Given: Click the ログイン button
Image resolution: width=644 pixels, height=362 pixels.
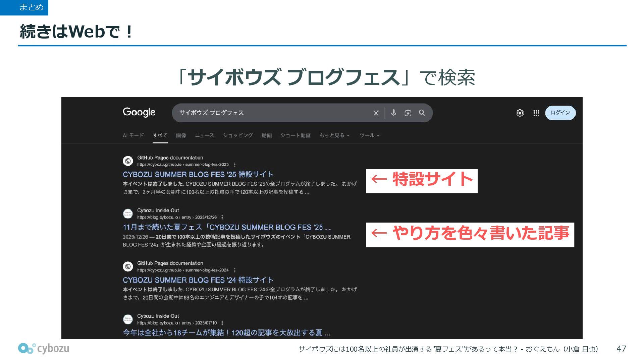Looking at the screenshot, I should point(560,113).
